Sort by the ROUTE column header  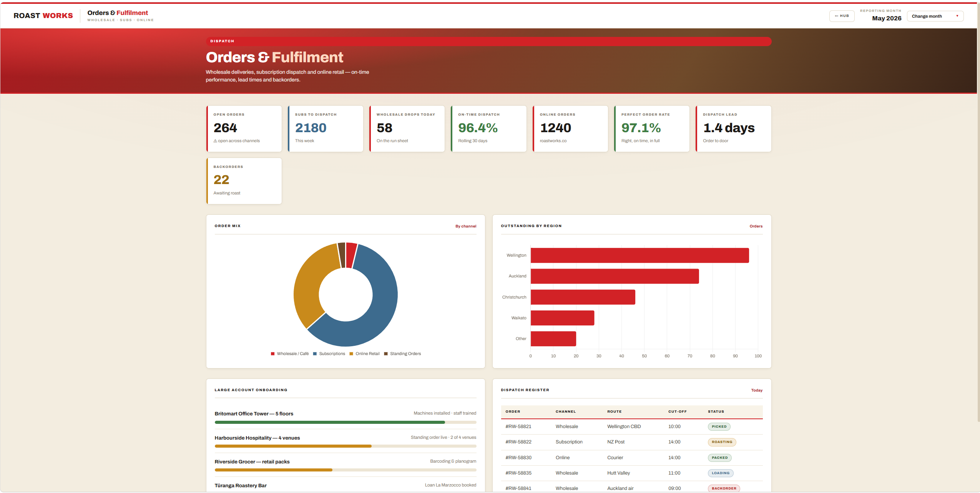(x=614, y=412)
